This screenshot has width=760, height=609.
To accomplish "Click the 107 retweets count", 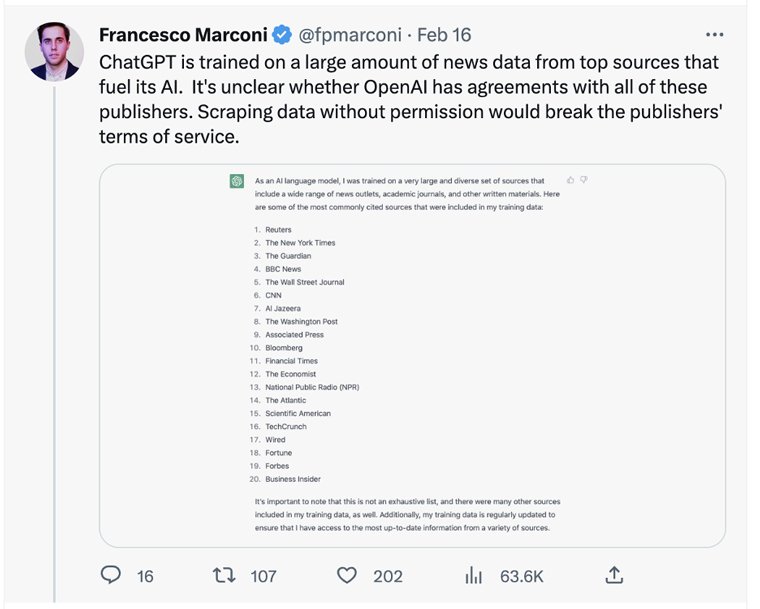I will 263,576.
